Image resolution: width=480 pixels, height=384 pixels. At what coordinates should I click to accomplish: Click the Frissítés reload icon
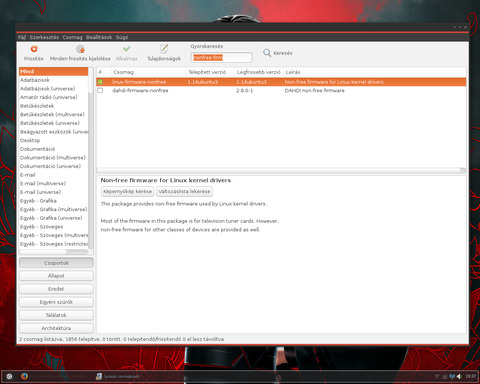(34, 49)
